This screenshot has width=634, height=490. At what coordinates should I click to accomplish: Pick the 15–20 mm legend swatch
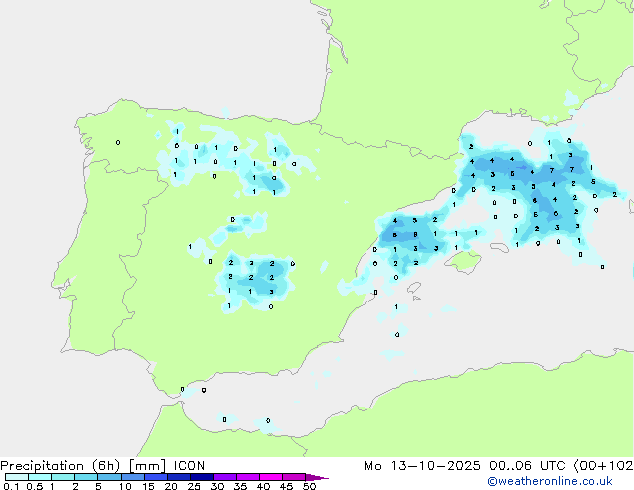(155, 477)
